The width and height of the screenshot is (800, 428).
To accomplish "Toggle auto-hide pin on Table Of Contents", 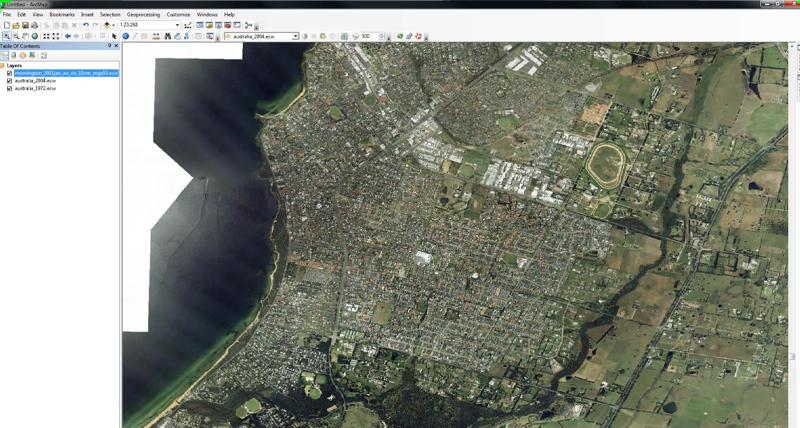I will [110, 45].
